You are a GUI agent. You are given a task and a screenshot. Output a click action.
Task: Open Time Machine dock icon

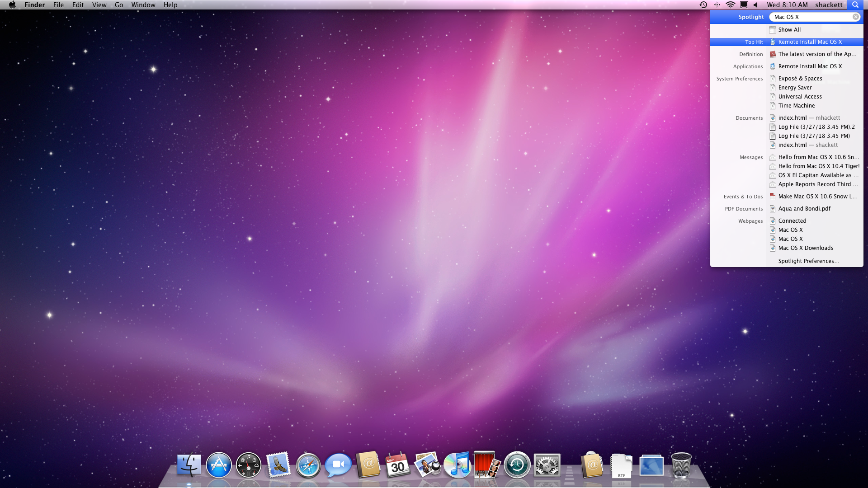tap(517, 465)
